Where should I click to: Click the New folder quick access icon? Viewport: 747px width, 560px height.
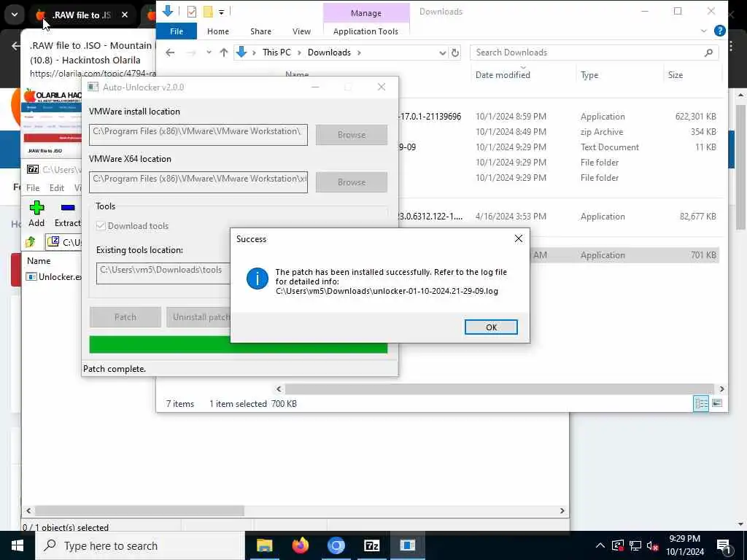point(208,11)
